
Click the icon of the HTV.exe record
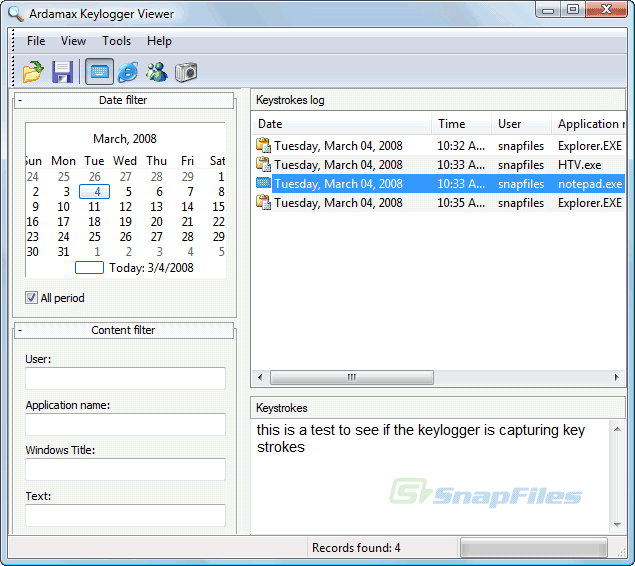tap(263, 164)
